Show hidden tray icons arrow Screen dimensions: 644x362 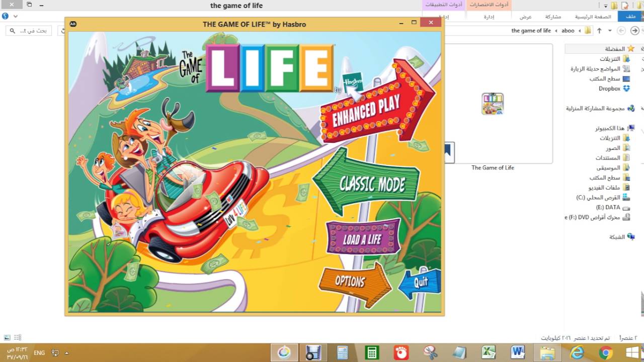pyautogui.click(x=66, y=353)
